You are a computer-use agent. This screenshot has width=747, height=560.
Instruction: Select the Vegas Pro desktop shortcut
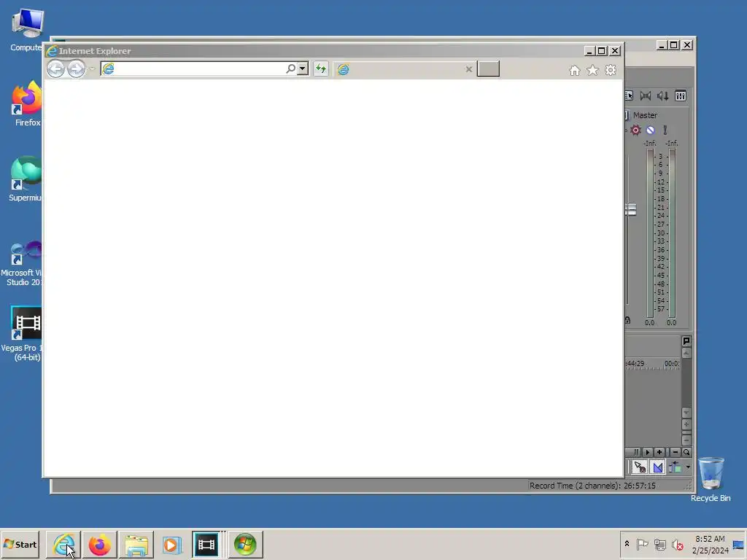pyautogui.click(x=23, y=334)
